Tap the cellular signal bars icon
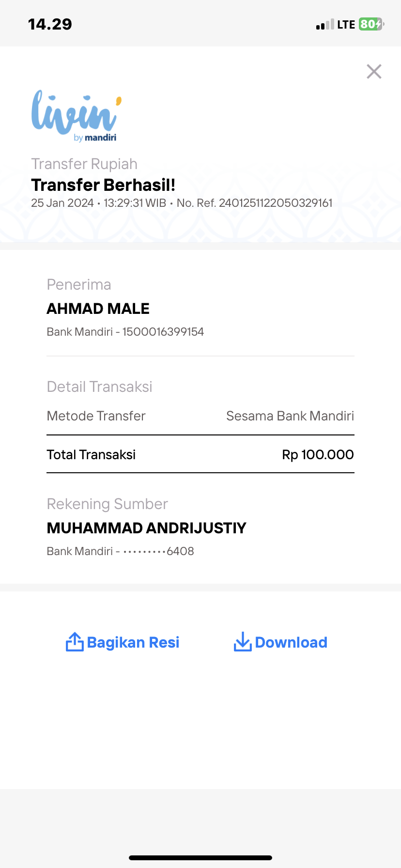 [325, 25]
